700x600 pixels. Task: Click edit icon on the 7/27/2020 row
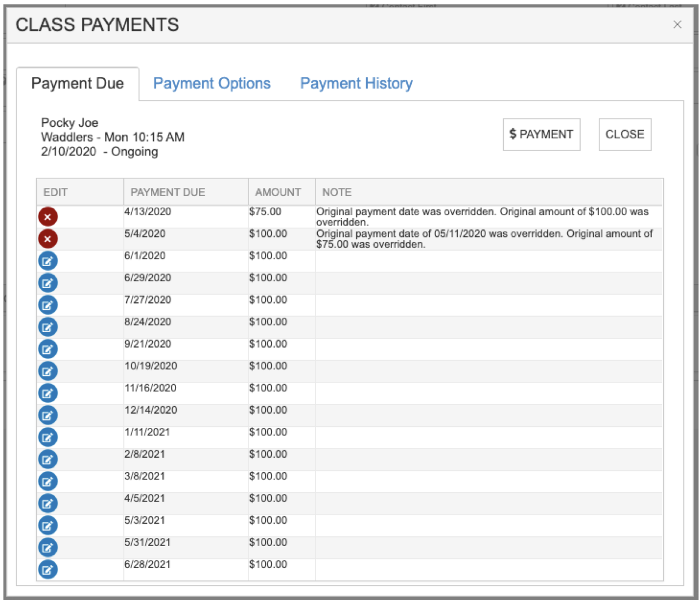click(48, 305)
